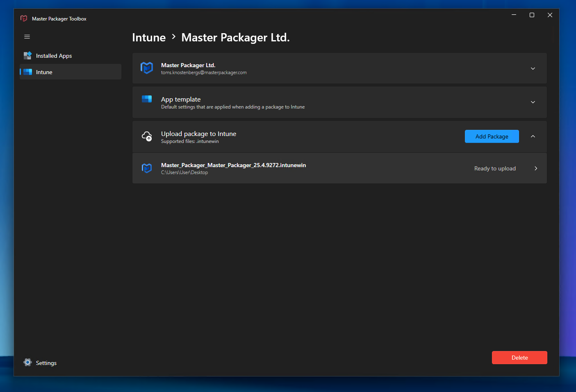The image size is (576, 392).
Task: Select the Intune navigation item
Action: pyautogui.click(x=71, y=72)
